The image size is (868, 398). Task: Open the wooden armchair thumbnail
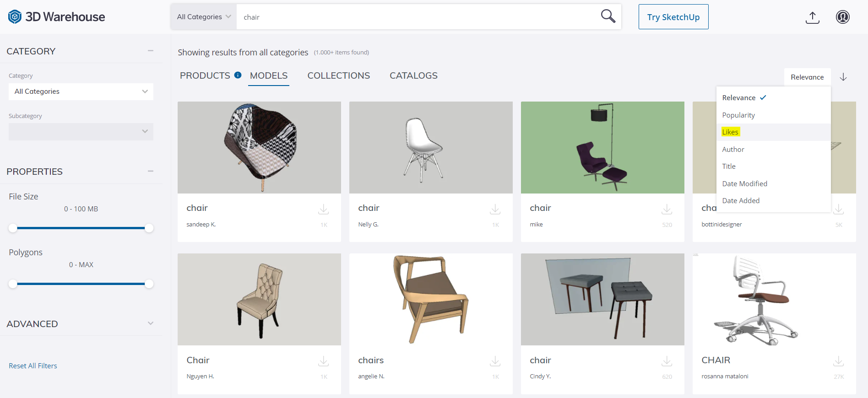431,299
